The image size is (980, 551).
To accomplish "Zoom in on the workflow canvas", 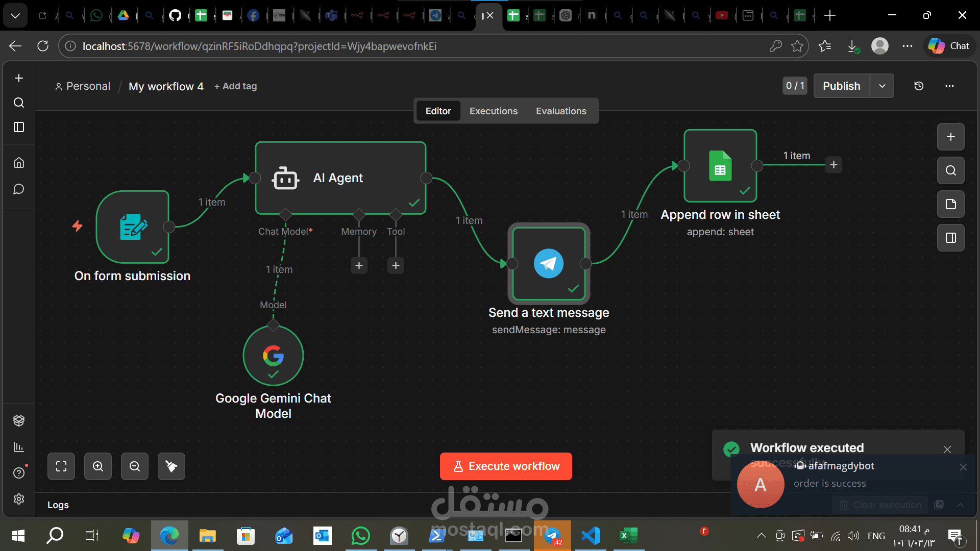I will (x=98, y=466).
